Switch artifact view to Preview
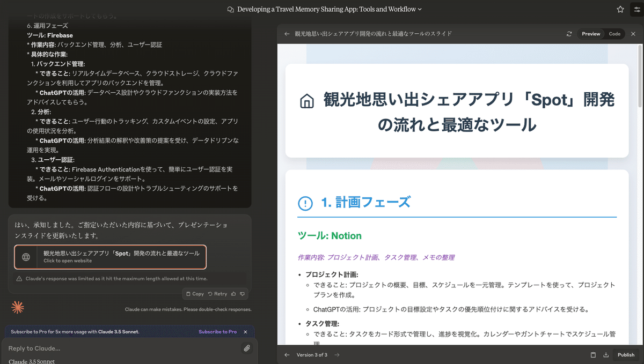The image size is (644, 364). (x=591, y=34)
